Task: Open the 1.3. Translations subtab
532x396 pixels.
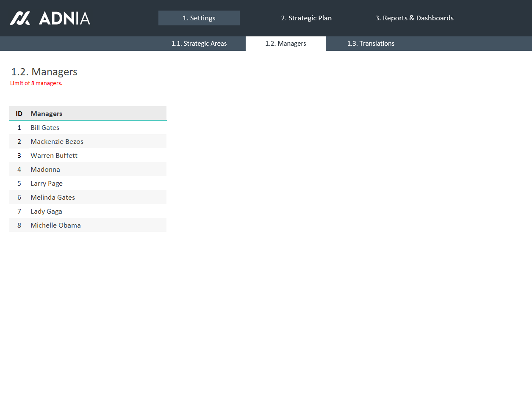Action: 371,44
